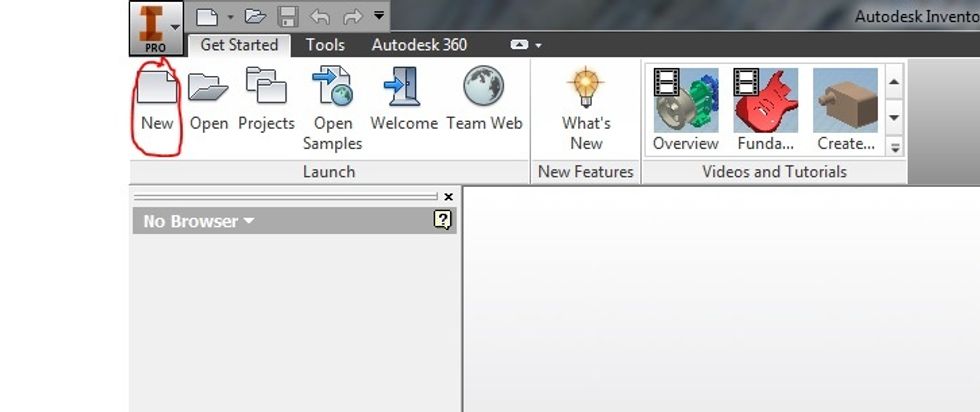Play the Overview tutorial video

686,100
